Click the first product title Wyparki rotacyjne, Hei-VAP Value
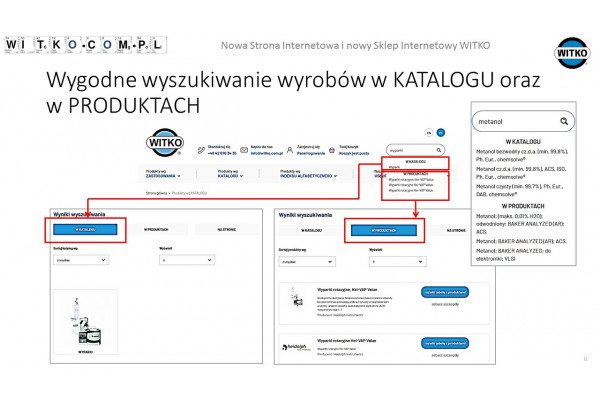The width and height of the screenshot is (600, 400). click(x=347, y=290)
